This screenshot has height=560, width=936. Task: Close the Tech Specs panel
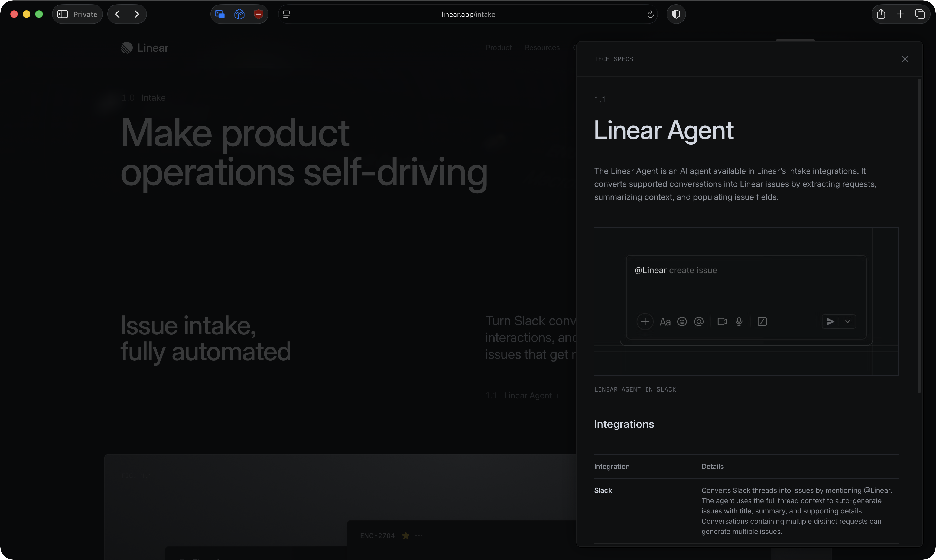pos(905,59)
